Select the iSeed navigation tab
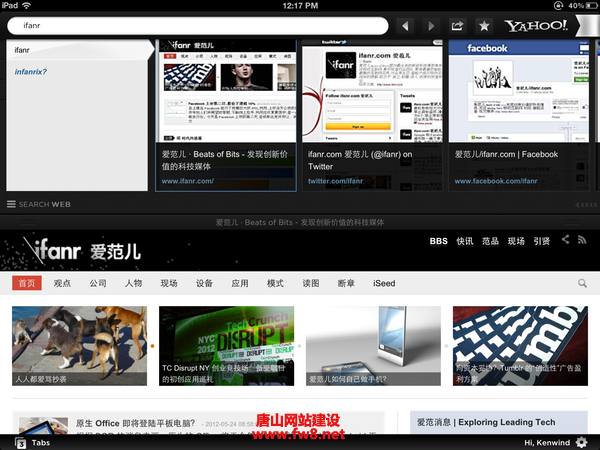 pos(384,283)
